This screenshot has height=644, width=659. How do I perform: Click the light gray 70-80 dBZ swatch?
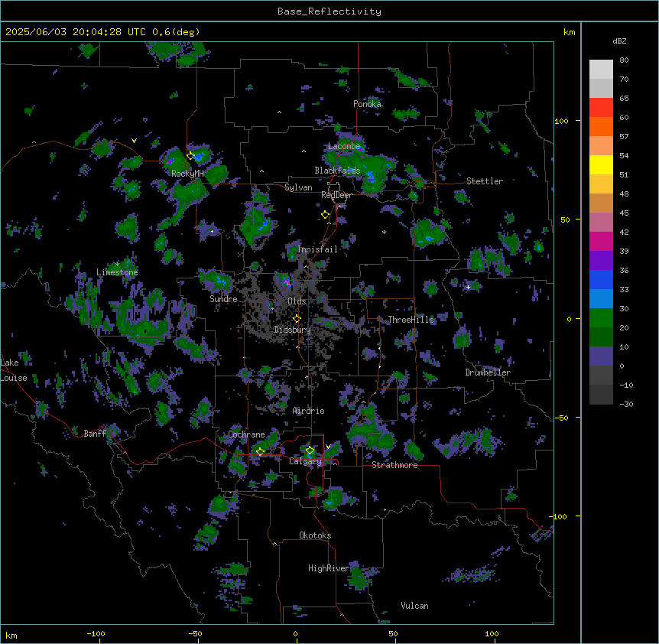(601, 70)
